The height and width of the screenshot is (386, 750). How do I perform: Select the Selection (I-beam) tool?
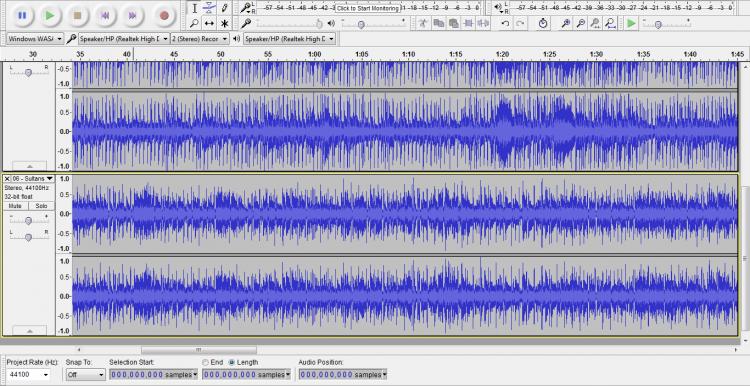click(x=194, y=8)
